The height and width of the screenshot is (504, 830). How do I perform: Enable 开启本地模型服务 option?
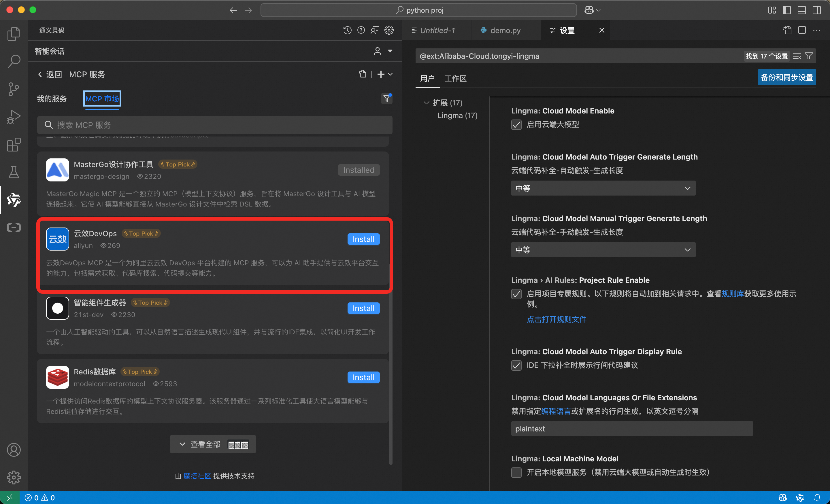point(516,472)
